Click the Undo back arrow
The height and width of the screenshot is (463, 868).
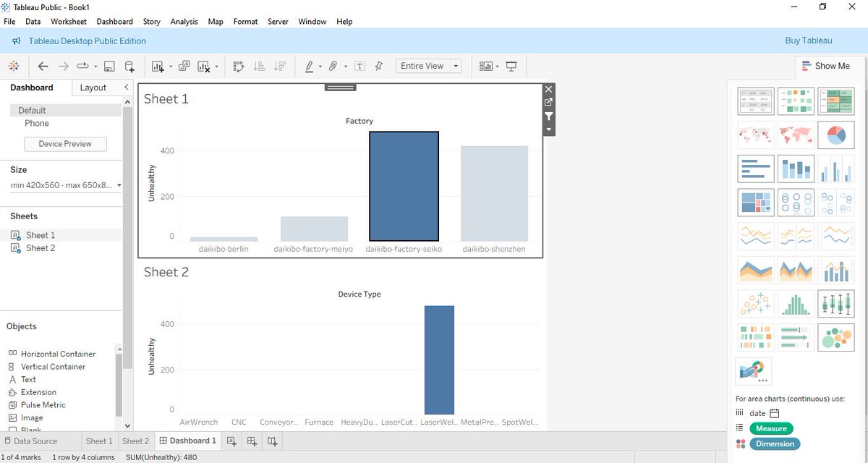[43, 66]
